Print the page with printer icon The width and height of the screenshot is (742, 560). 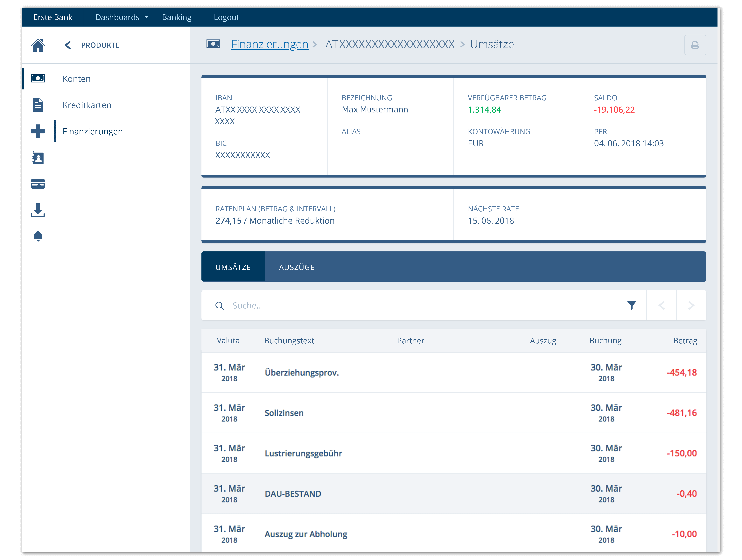(x=695, y=45)
